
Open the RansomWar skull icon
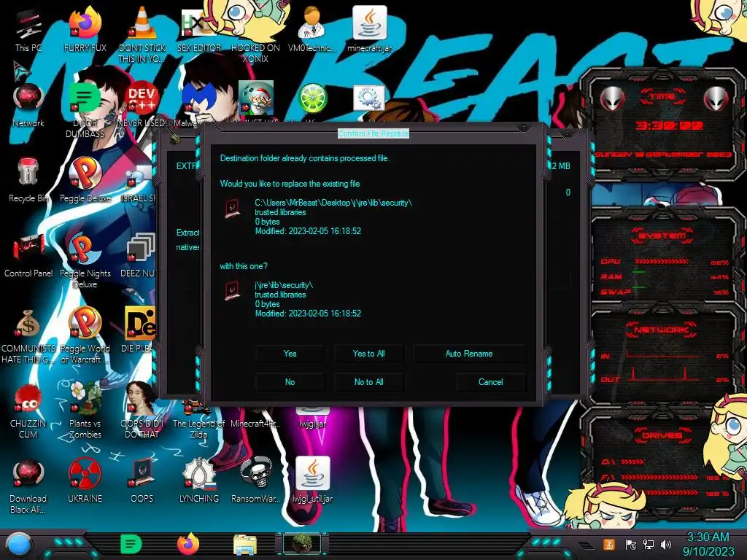[256, 480]
